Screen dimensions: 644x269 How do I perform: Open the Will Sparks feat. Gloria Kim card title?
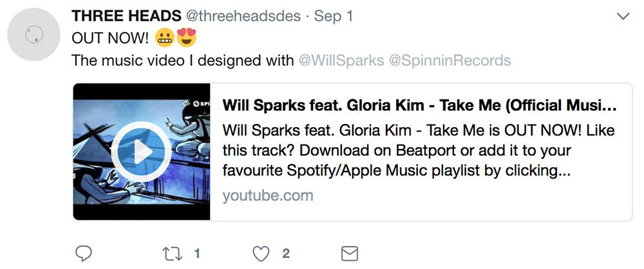(420, 105)
